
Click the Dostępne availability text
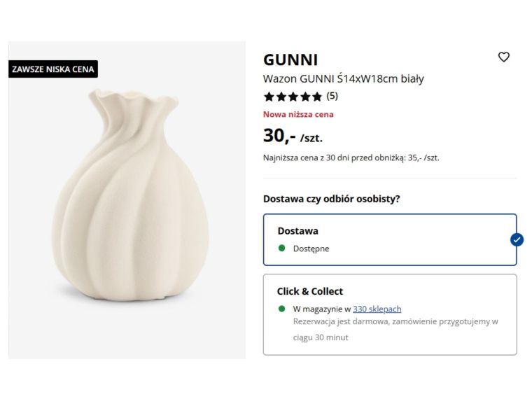pyautogui.click(x=311, y=248)
